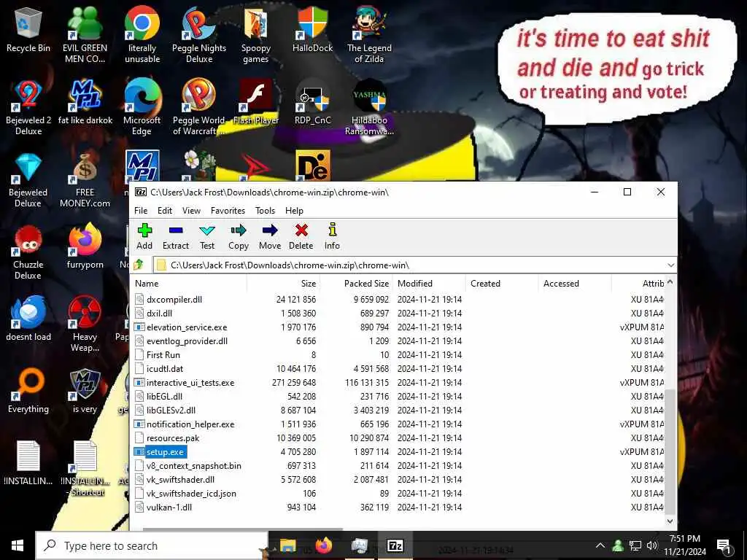The image size is (747, 560).
Task: Show hidden system tray icons chevron
Action: point(600,545)
